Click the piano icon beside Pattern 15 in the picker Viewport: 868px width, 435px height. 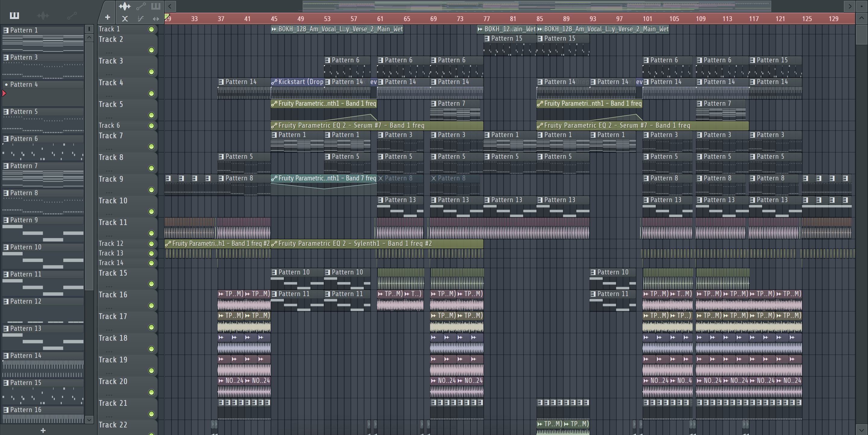point(6,383)
